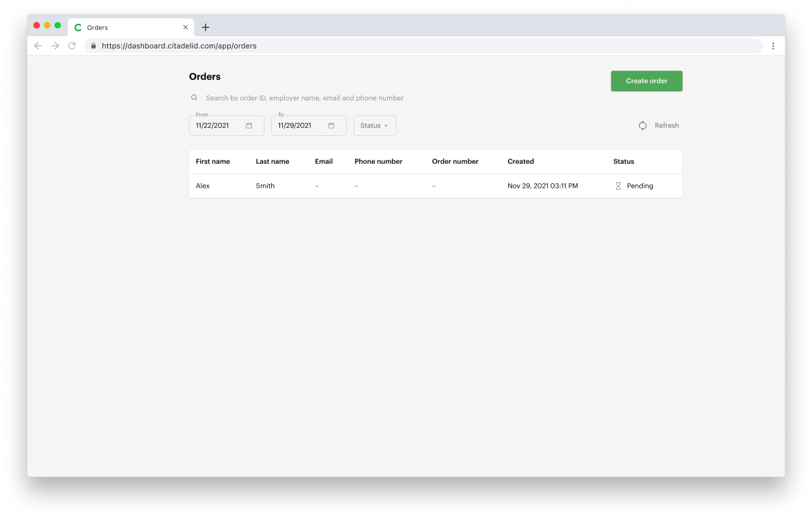Open the From date calendar icon
Screen dimensions: 812x517
point(249,126)
